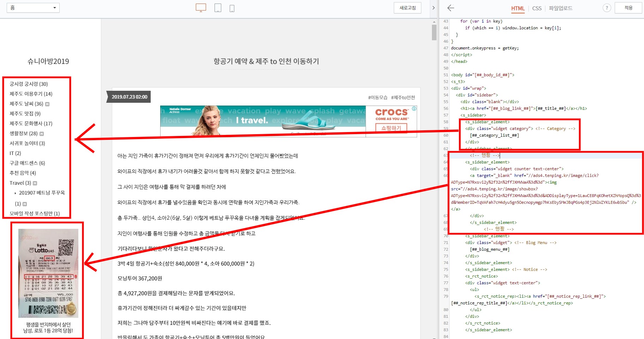This screenshot has width=644, height=339.
Task: Switch preview to desktop monitor view
Action: 201,8
